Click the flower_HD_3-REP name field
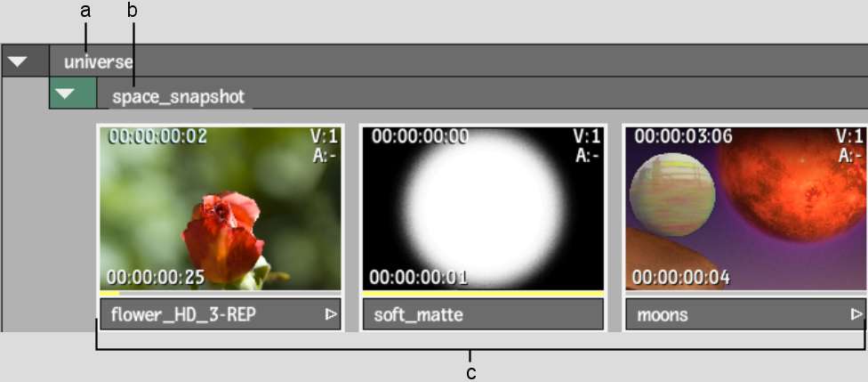This screenshot has width=868, height=382. (221, 314)
